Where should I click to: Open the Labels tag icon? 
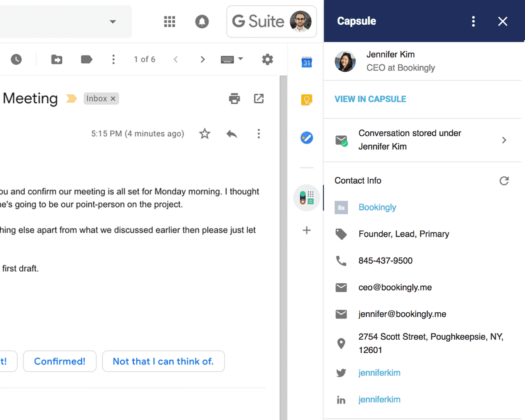87,59
